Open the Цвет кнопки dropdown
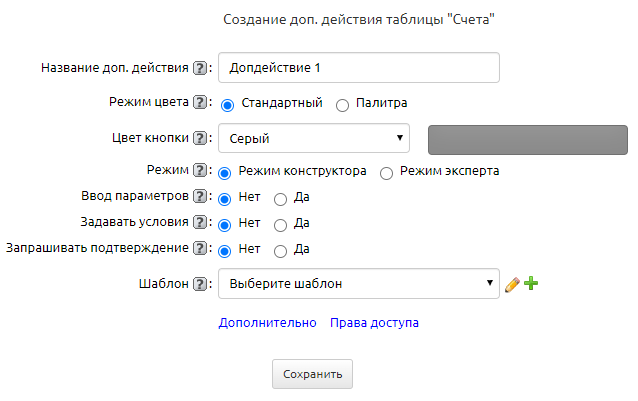Screen dimensions: 638x401 click(313, 138)
